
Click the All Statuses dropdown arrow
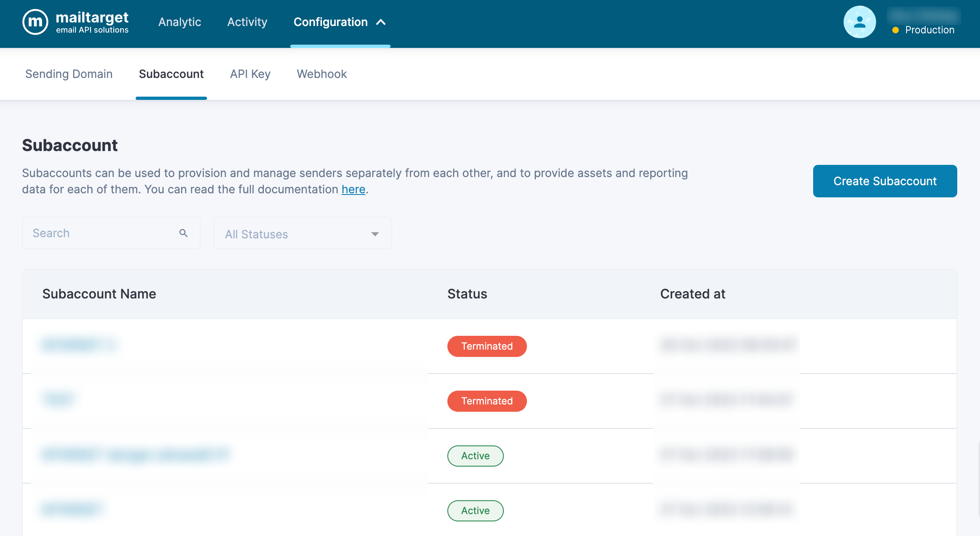375,234
